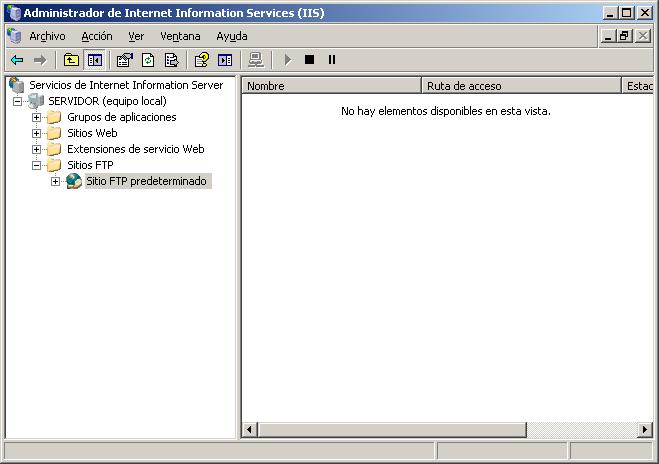Click the horizontal scrollbar right arrow
The height and width of the screenshot is (464, 659).
click(645, 430)
